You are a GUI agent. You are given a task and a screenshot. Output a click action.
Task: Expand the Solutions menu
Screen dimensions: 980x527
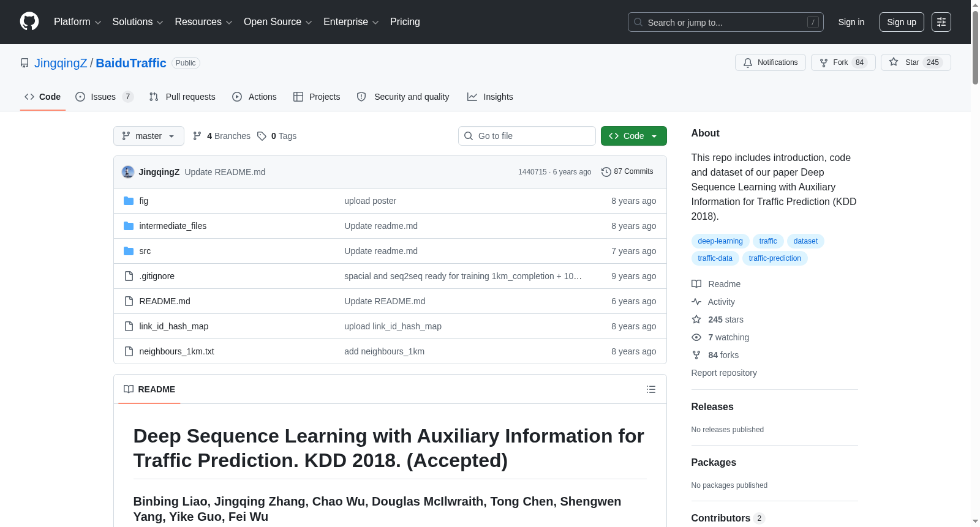[x=138, y=22]
